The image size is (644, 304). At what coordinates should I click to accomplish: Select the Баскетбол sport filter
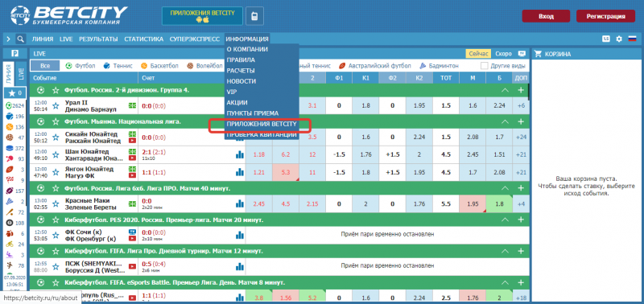click(159, 66)
